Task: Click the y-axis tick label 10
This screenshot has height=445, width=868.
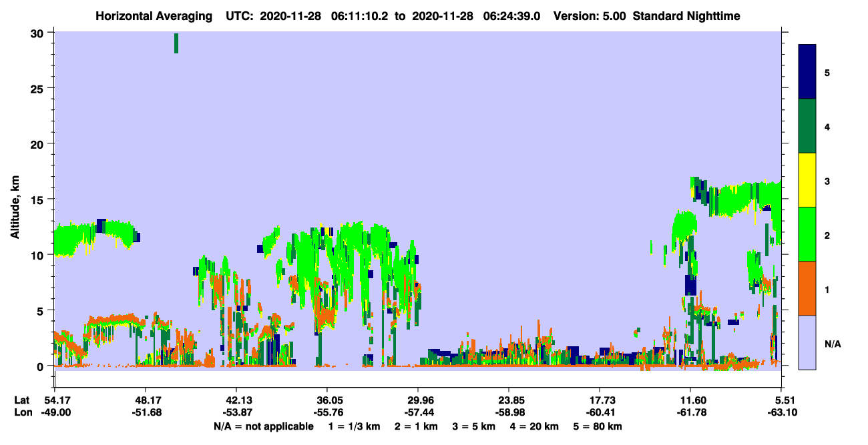Action: [39, 255]
